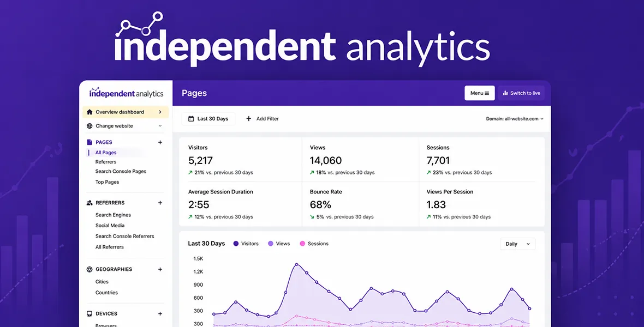Screen dimensions: 644x327
Task: Click the Average Session Duration value 2:55
Action: point(199,205)
